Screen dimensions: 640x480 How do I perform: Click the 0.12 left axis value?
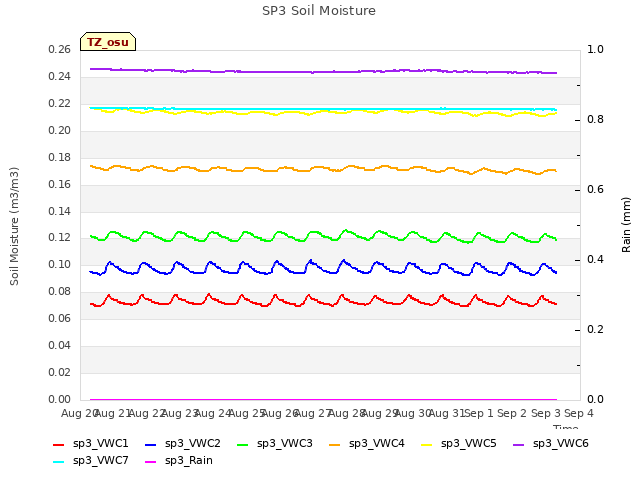[60, 238]
